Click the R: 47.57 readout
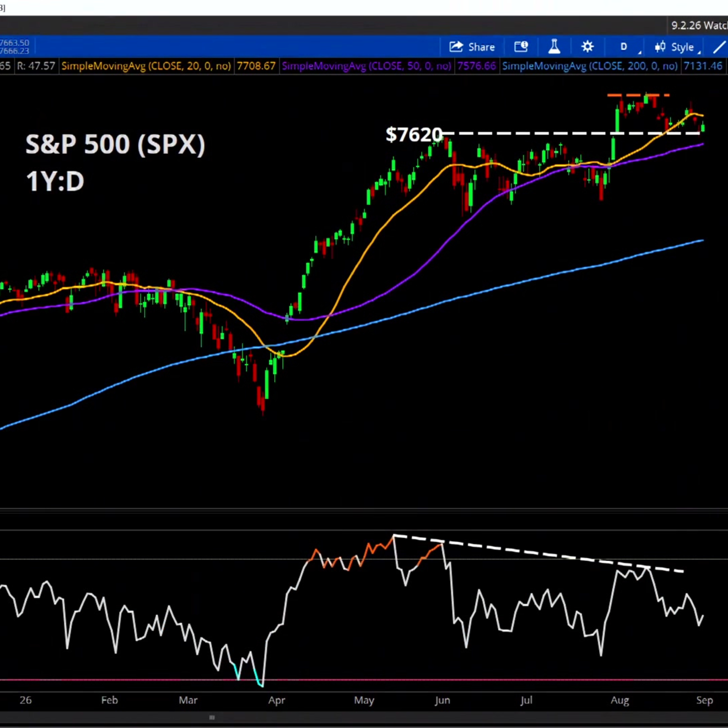 [x=36, y=66]
